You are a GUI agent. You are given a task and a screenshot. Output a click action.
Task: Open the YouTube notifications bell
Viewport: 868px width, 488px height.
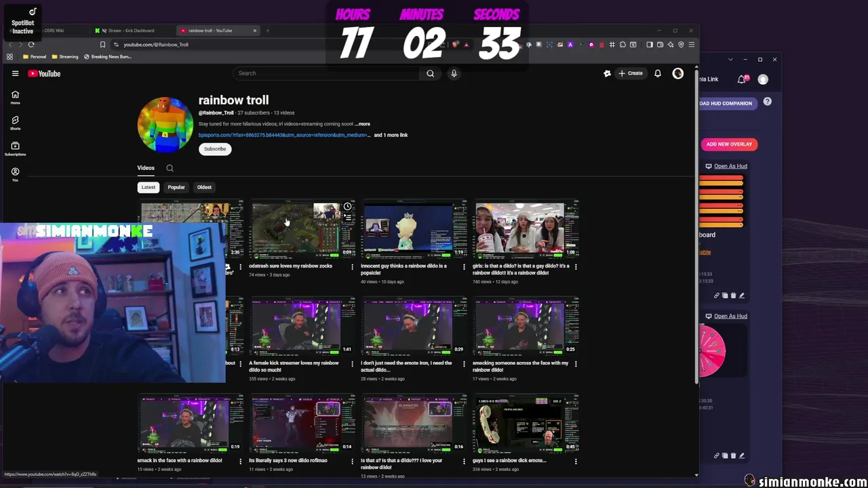[x=657, y=73]
